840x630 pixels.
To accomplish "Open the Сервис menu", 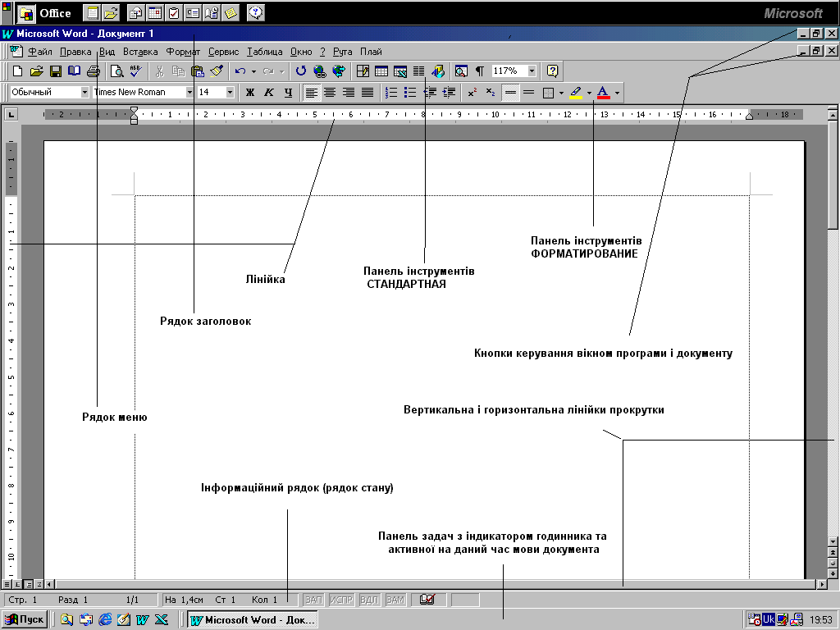I will (x=223, y=52).
